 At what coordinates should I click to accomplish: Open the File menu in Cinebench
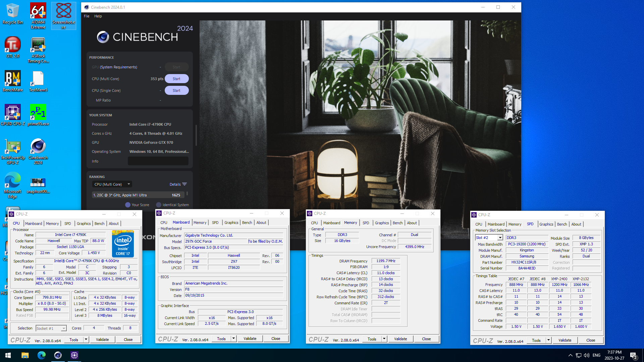(87, 16)
